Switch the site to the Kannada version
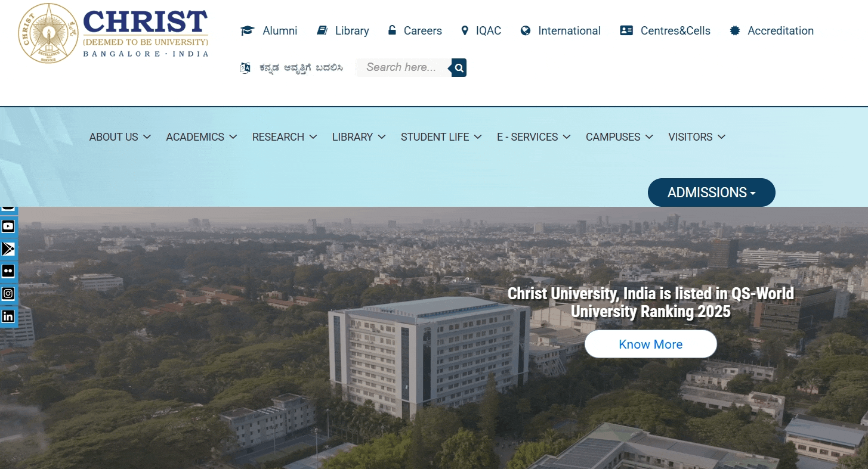This screenshot has width=868, height=469. point(301,67)
